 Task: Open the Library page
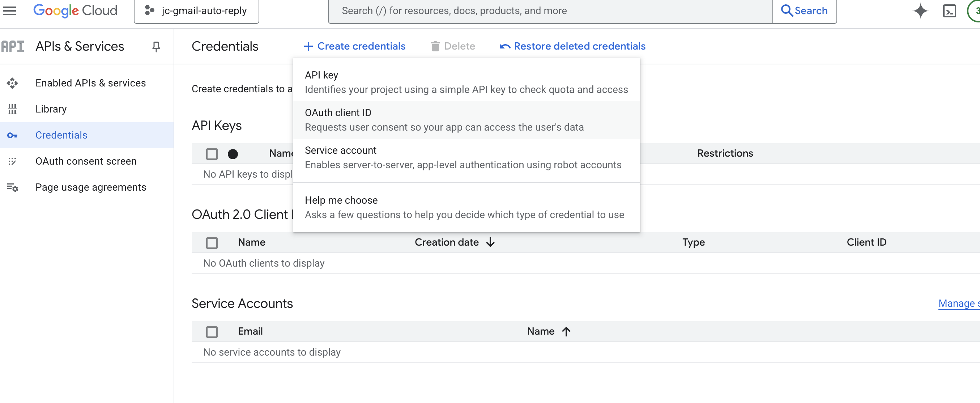pos(87,109)
